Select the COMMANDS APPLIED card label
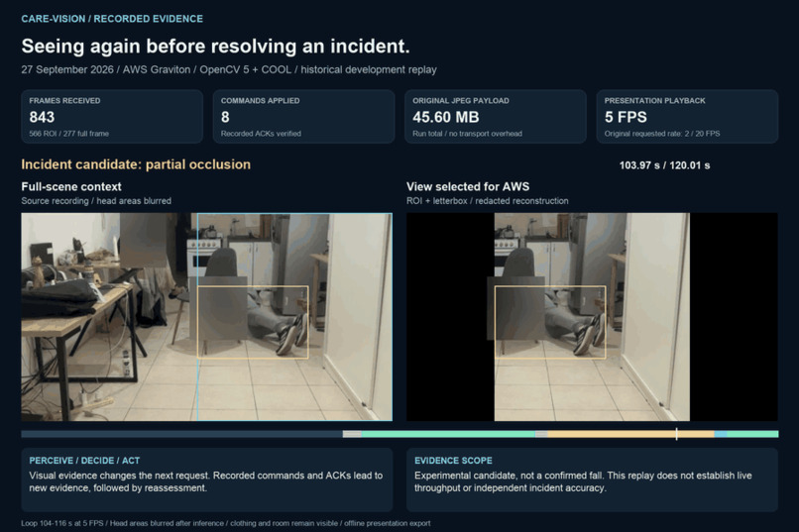The height and width of the screenshot is (532, 799). click(x=260, y=101)
